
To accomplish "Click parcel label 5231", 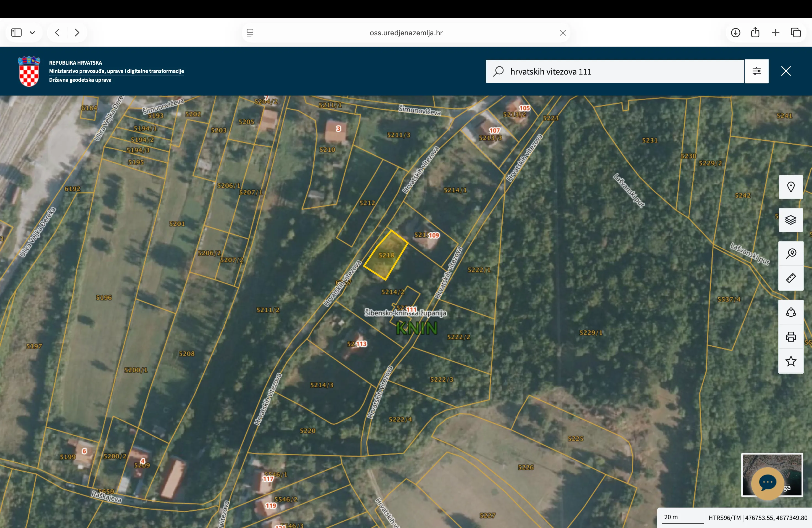I will pos(650,140).
